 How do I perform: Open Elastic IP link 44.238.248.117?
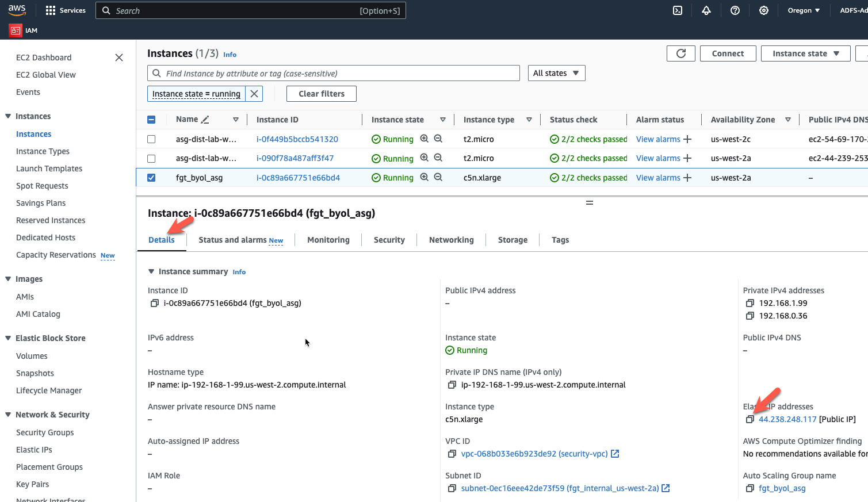tap(787, 419)
